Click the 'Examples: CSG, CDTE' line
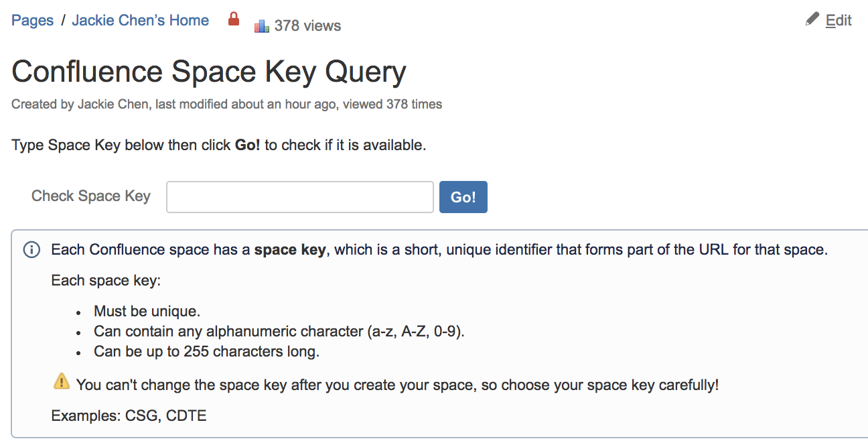The width and height of the screenshot is (868, 445). pyautogui.click(x=129, y=416)
